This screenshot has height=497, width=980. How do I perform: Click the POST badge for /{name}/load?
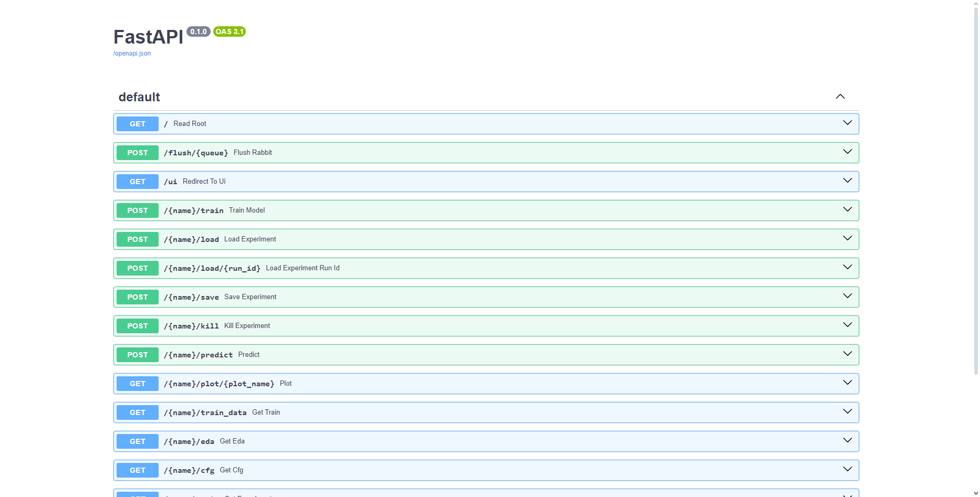138,239
